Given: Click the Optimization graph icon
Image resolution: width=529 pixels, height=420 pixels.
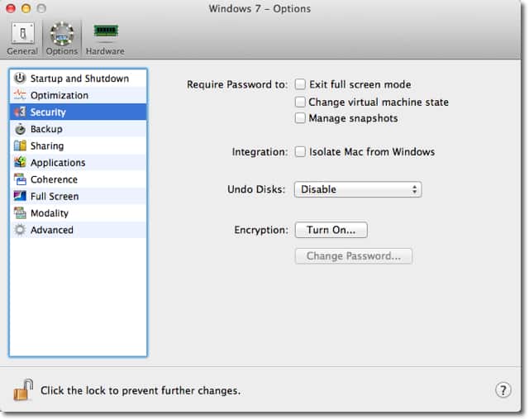Looking at the screenshot, I should tap(20, 95).
